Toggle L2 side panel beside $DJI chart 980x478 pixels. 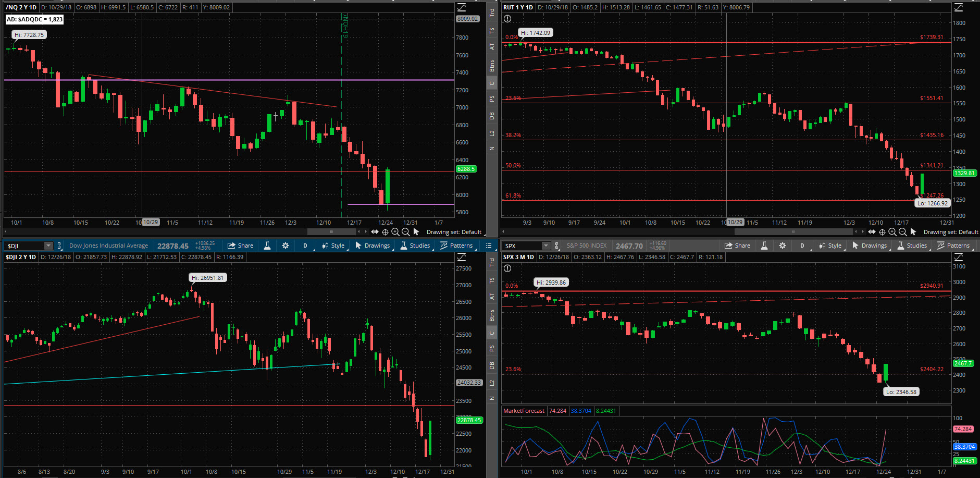coord(492,383)
